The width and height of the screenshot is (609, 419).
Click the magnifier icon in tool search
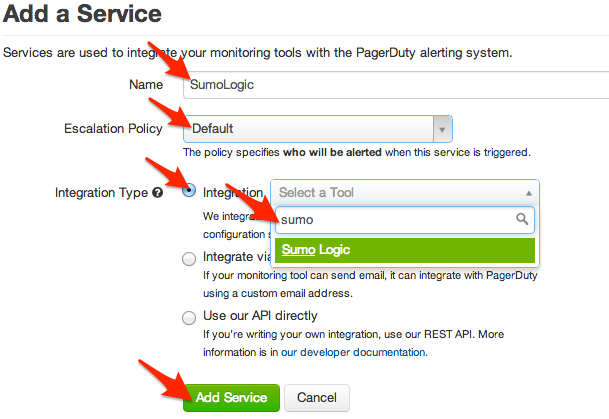tap(522, 219)
